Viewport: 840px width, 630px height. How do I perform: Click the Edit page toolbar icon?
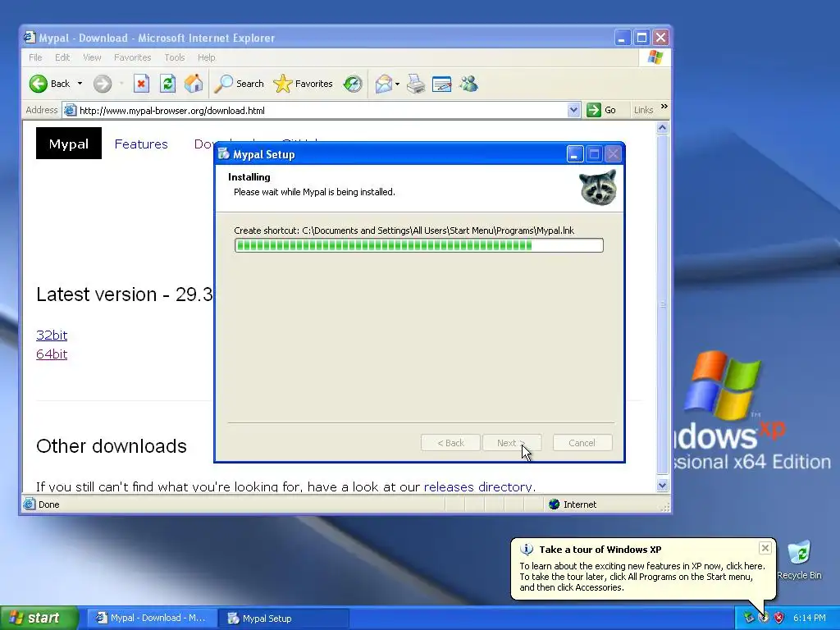pyautogui.click(x=442, y=84)
